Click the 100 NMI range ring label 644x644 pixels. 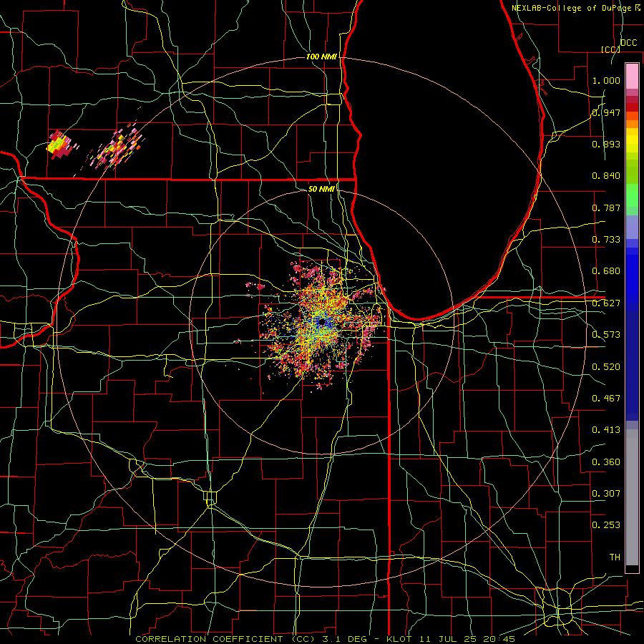[x=321, y=57]
